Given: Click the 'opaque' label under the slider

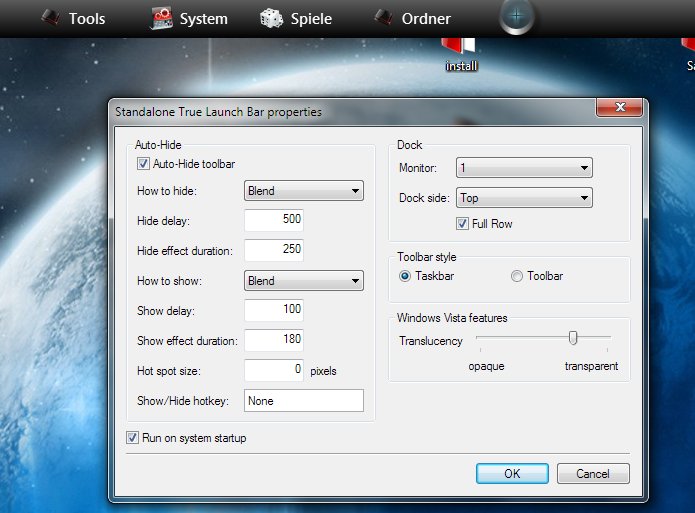Looking at the screenshot, I should click(486, 366).
